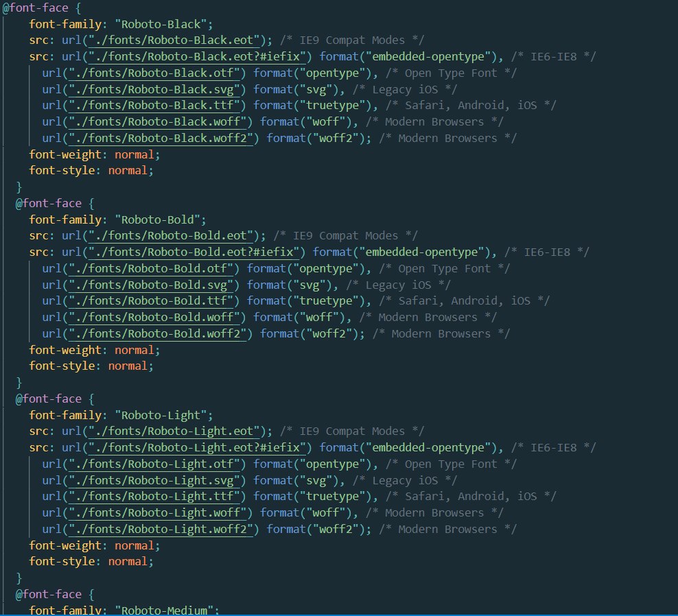Click the "Roboto-Medium" font-family value
This screenshot has height=616, width=678.
pos(164,610)
